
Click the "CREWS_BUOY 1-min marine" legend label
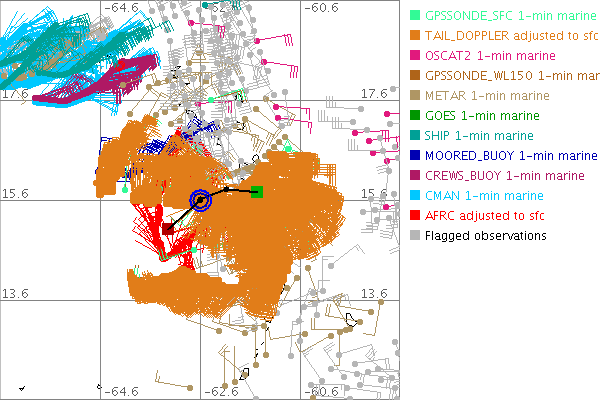pos(504,176)
